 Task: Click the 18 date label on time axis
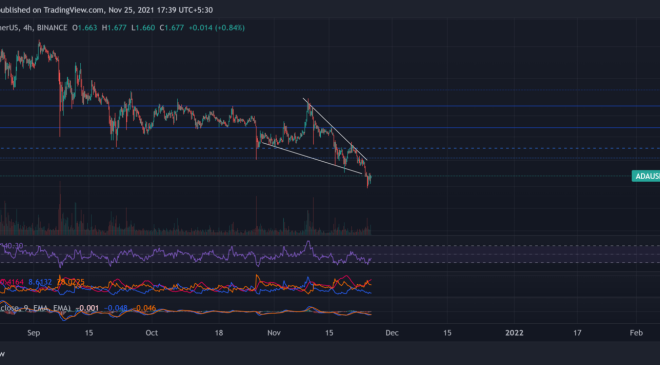coord(219,333)
